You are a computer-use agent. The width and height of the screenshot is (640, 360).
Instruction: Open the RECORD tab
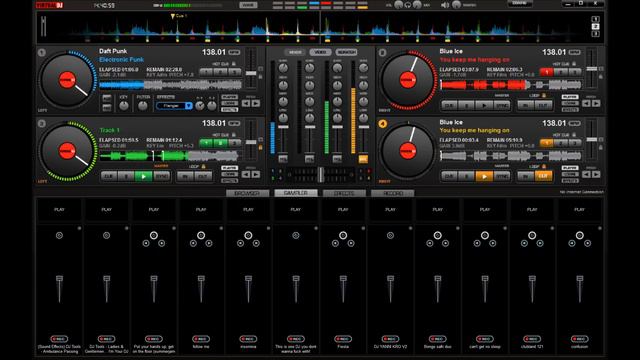(393, 193)
